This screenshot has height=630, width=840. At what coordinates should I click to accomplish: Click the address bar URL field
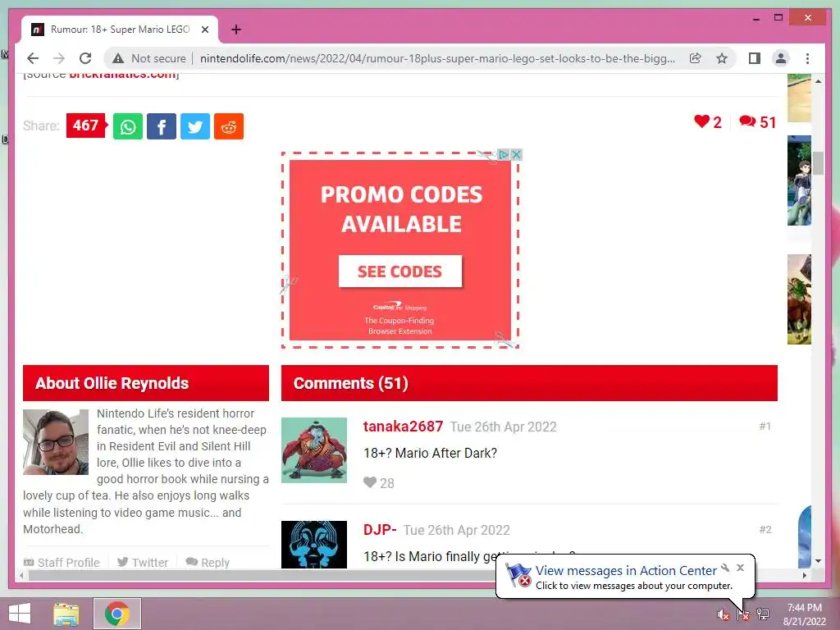(437, 58)
